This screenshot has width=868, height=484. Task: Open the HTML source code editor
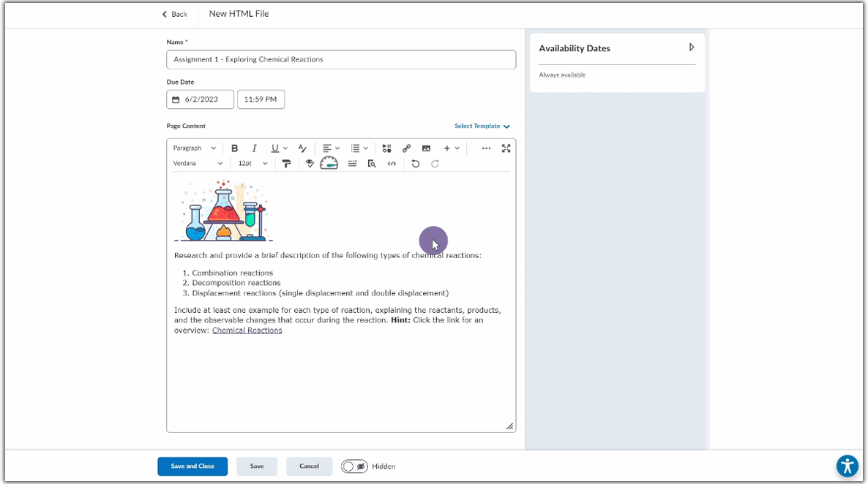pyautogui.click(x=392, y=164)
